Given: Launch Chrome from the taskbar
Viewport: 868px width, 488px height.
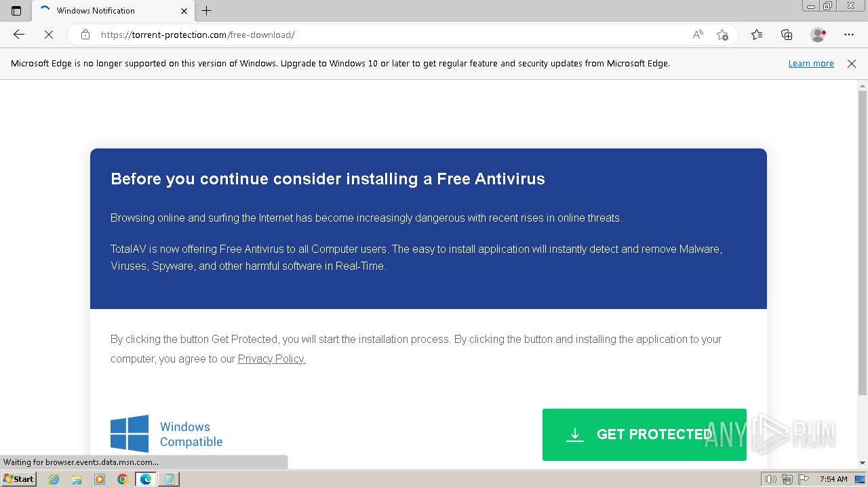Looking at the screenshot, I should (123, 479).
